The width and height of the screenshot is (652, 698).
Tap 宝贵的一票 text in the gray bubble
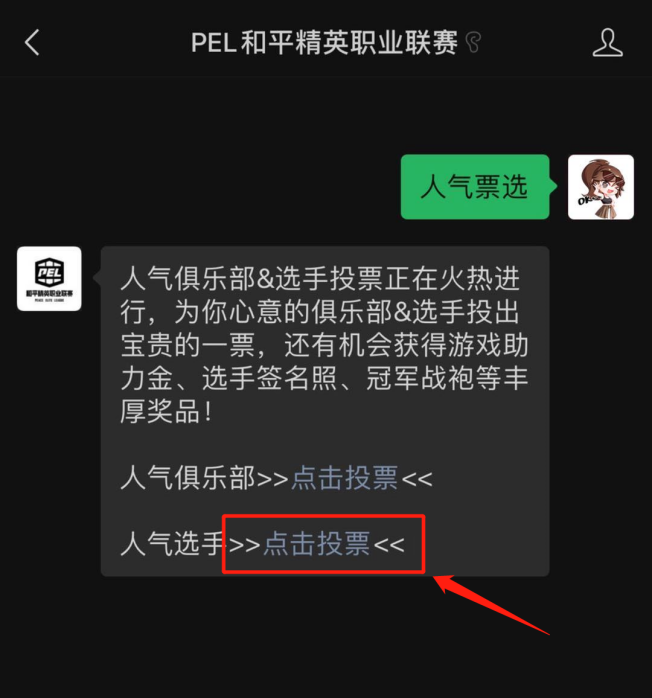188,345
